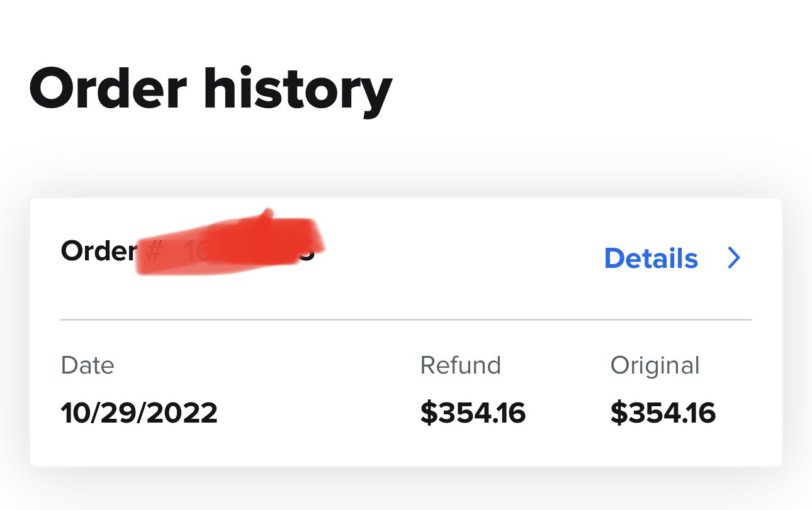Click the dollar sign of the Original amount
This screenshot has width=812, height=510.
point(619,413)
